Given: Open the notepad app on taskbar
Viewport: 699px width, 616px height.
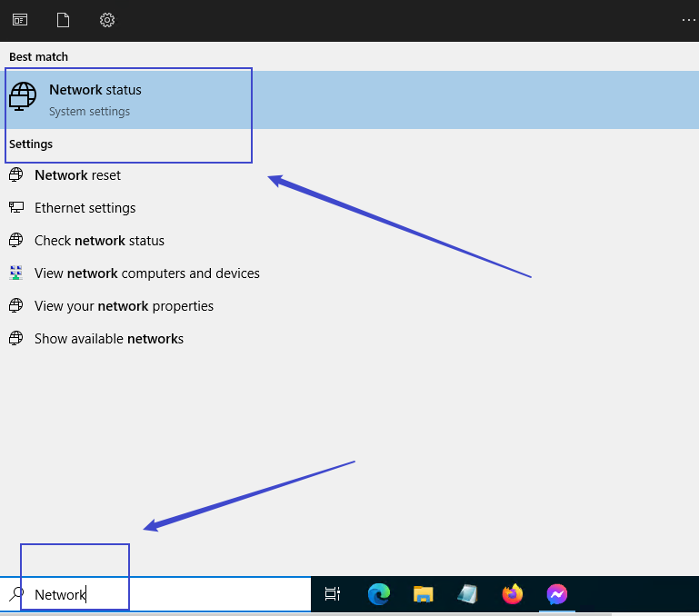Looking at the screenshot, I should [x=467, y=594].
